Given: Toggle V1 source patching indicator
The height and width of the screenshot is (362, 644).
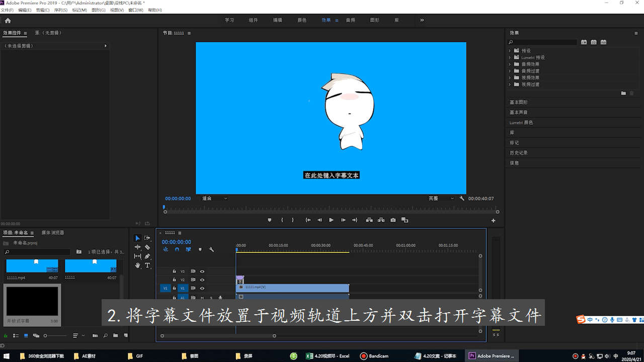Looking at the screenshot, I should tap(165, 288).
